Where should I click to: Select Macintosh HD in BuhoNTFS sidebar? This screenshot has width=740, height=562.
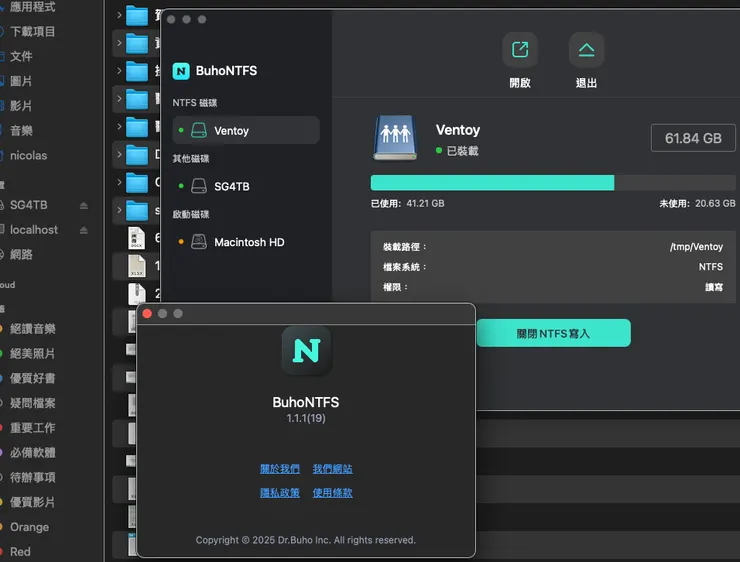tap(246, 242)
